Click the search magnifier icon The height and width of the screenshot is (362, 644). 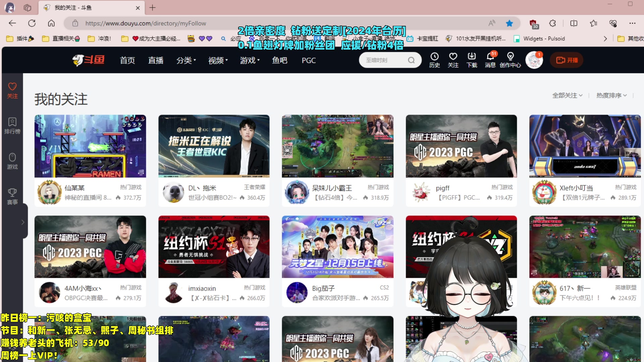point(411,60)
